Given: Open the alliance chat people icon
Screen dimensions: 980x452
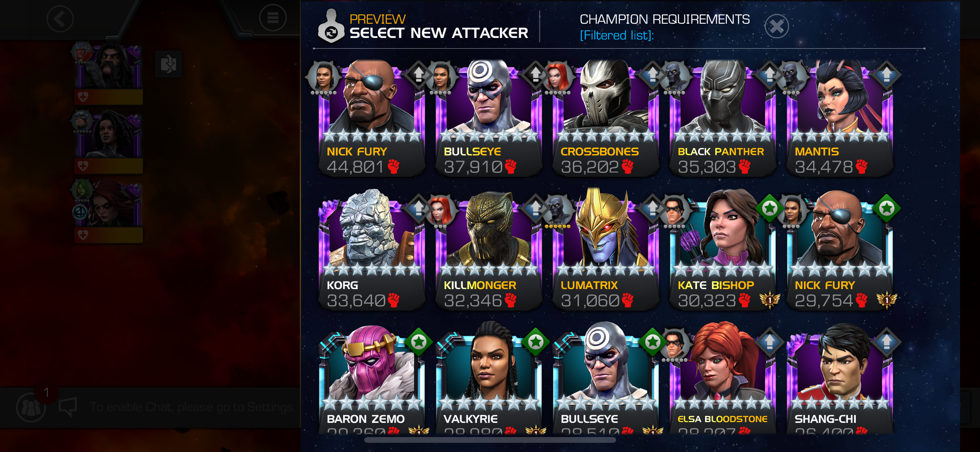Looking at the screenshot, I should click(x=31, y=407).
